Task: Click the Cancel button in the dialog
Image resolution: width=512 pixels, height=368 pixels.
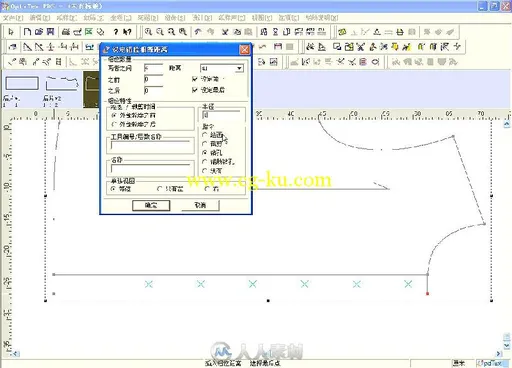Action: [x=200, y=205]
